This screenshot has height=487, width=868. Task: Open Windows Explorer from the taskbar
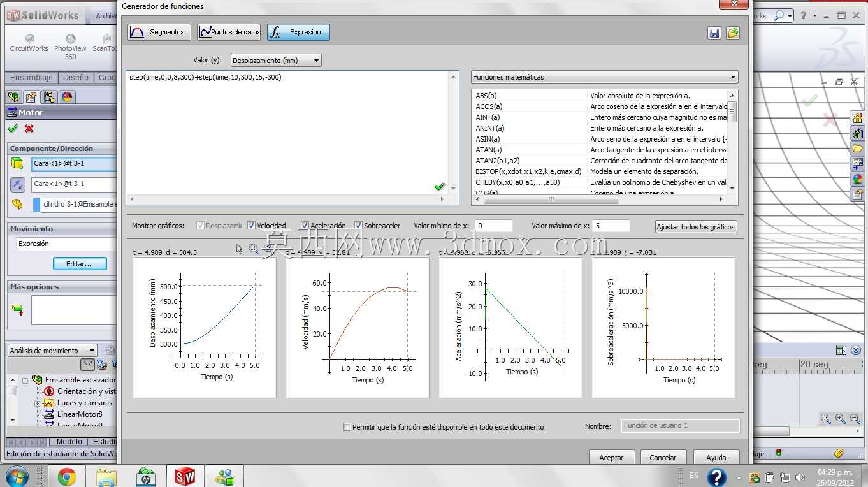[x=106, y=476]
